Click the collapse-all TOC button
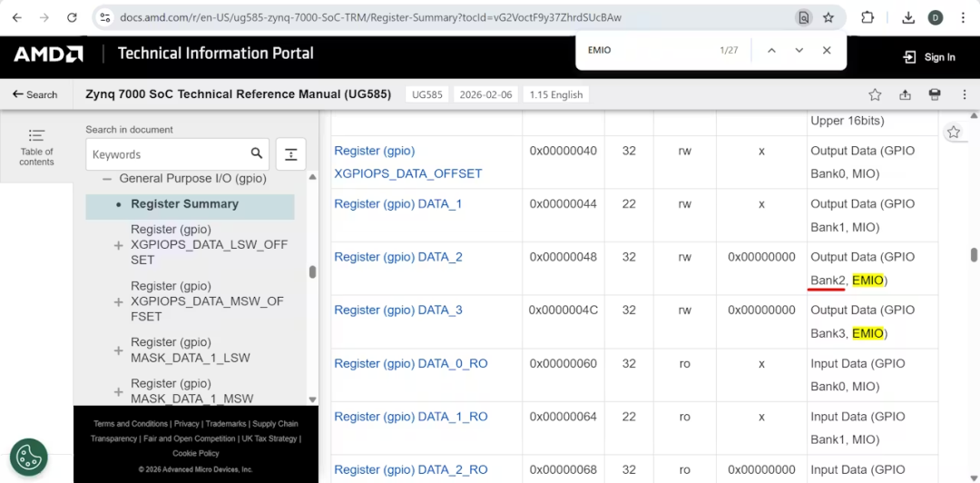This screenshot has width=980, height=483. (290, 154)
